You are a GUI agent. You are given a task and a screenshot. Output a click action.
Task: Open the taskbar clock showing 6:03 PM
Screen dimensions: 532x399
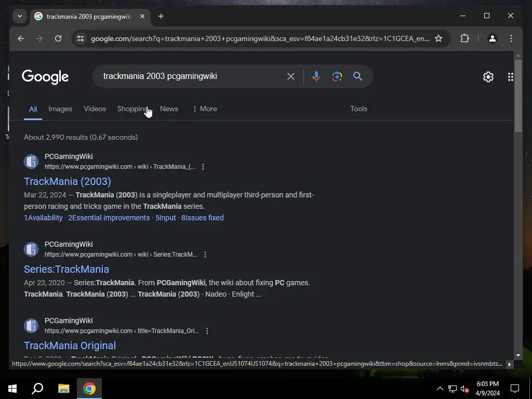[487, 389]
